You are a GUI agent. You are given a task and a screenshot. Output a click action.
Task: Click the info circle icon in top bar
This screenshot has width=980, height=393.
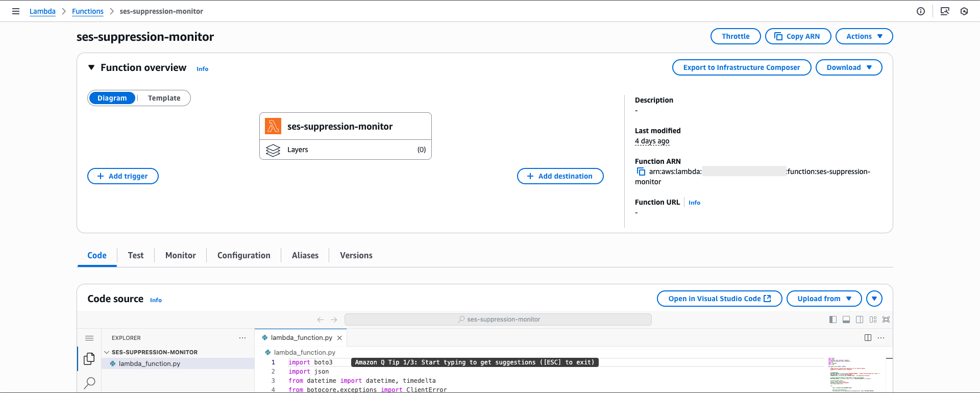pyautogui.click(x=921, y=11)
